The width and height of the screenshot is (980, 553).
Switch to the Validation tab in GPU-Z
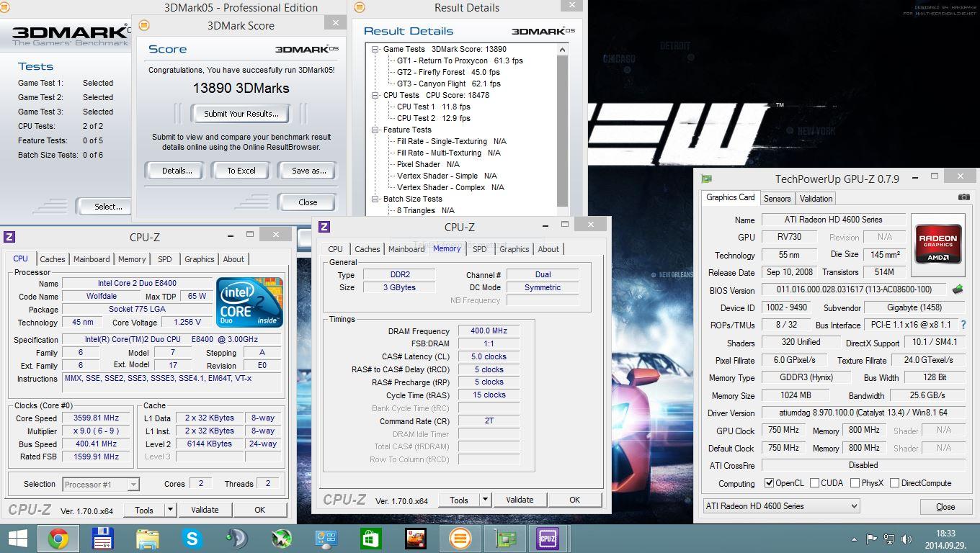[x=816, y=199]
